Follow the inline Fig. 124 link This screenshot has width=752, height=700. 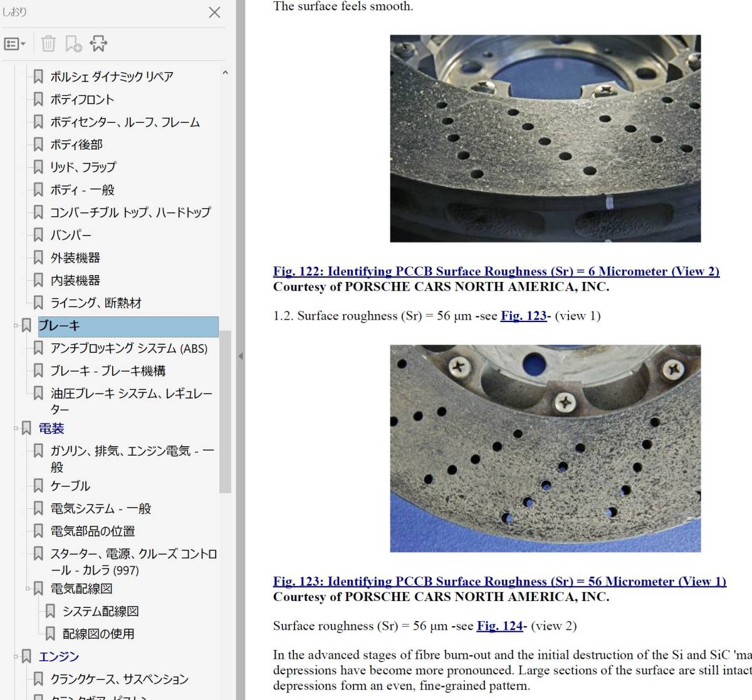(500, 626)
